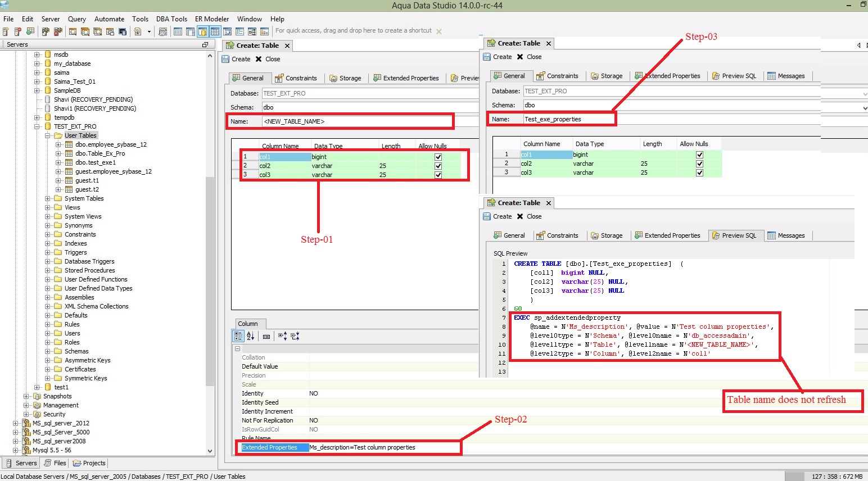868x481 pixels.
Task: Select the Database Triggers folder
Action: (89, 261)
